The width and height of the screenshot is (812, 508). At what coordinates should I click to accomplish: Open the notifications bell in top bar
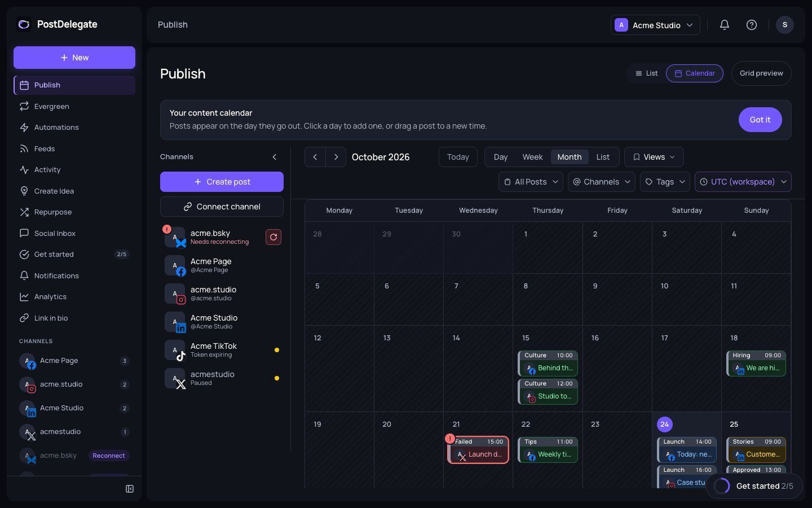point(725,25)
